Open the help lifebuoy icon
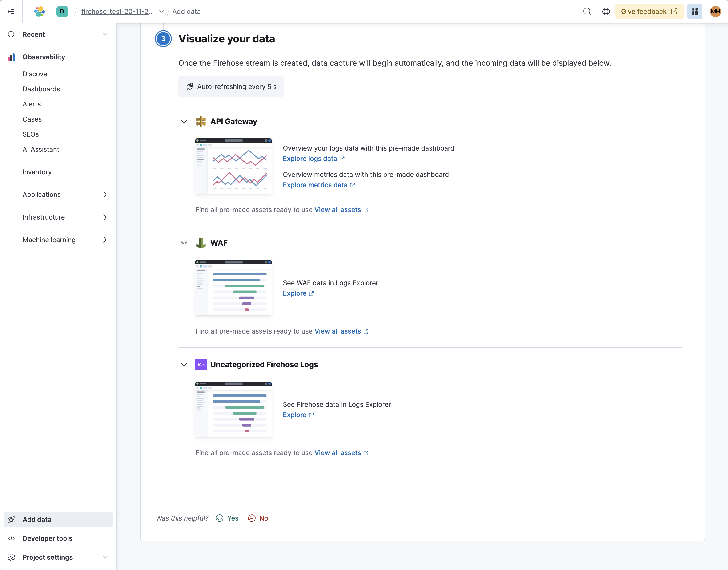Screen dimensions: 728x570 point(606,12)
